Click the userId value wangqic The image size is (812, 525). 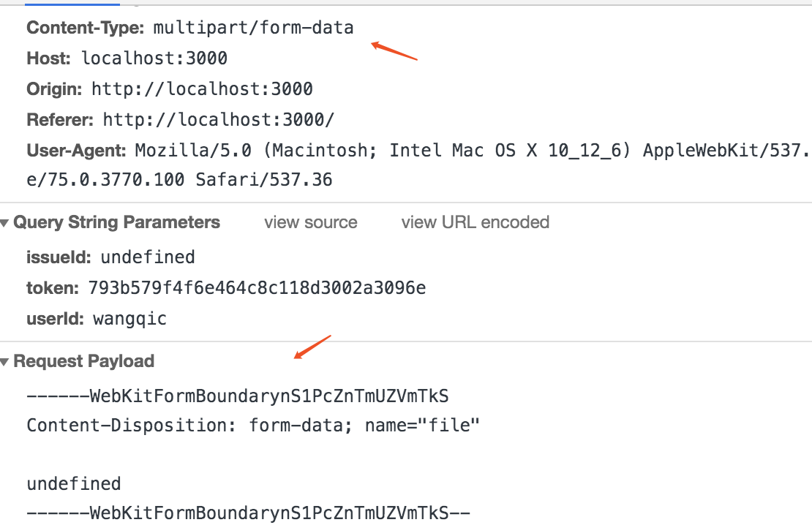coord(130,318)
